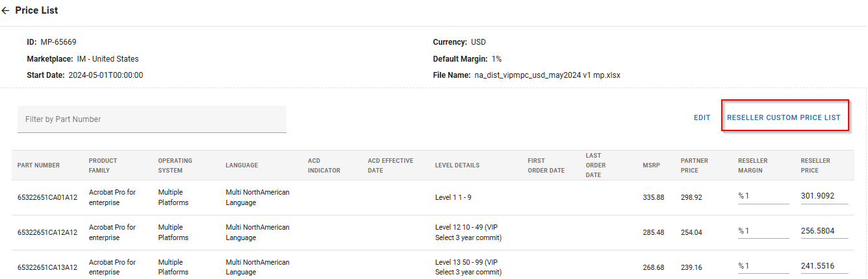This screenshot has width=868, height=279.
Task: Click the Reseller Price column header
Action: click(x=815, y=165)
